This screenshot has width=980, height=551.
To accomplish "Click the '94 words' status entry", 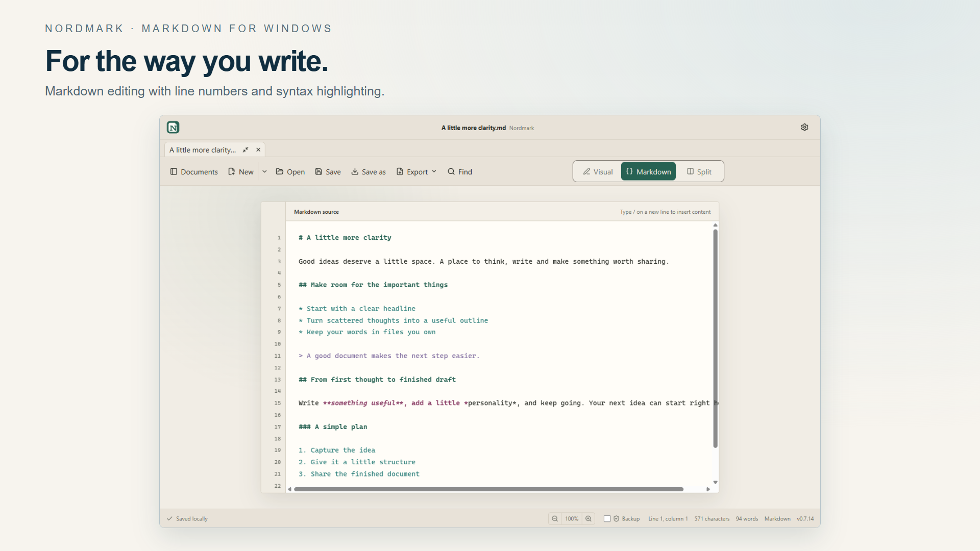I will click(x=747, y=519).
